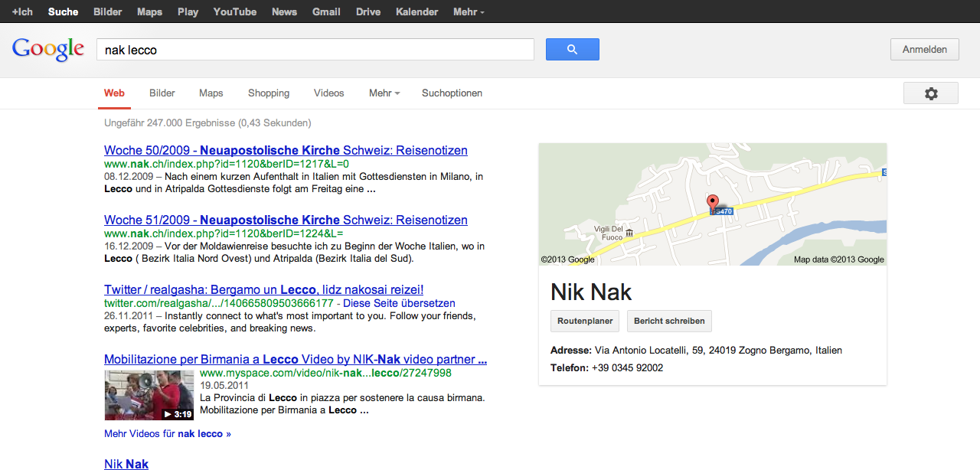Switch to the Bilder search tab

[x=162, y=93]
